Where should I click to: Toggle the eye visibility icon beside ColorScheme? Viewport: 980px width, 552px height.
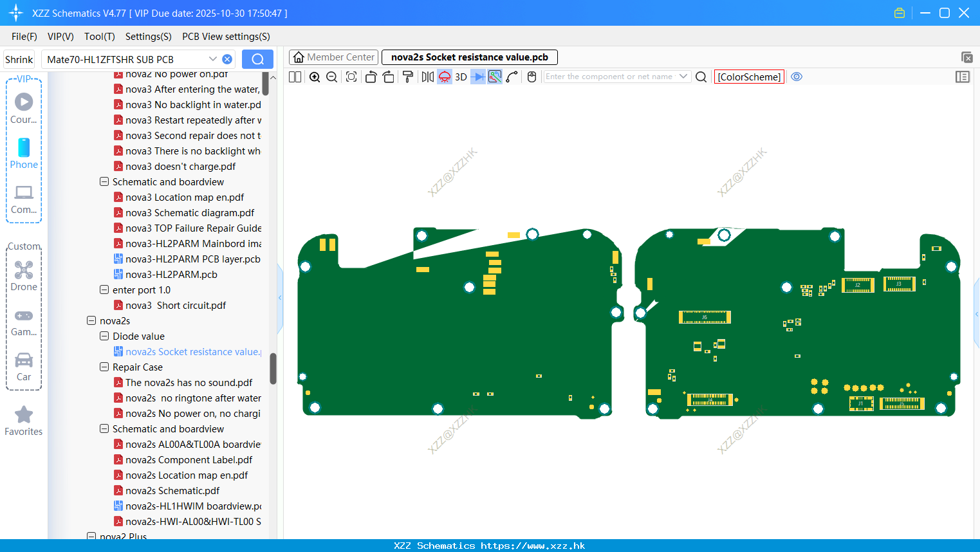point(797,77)
